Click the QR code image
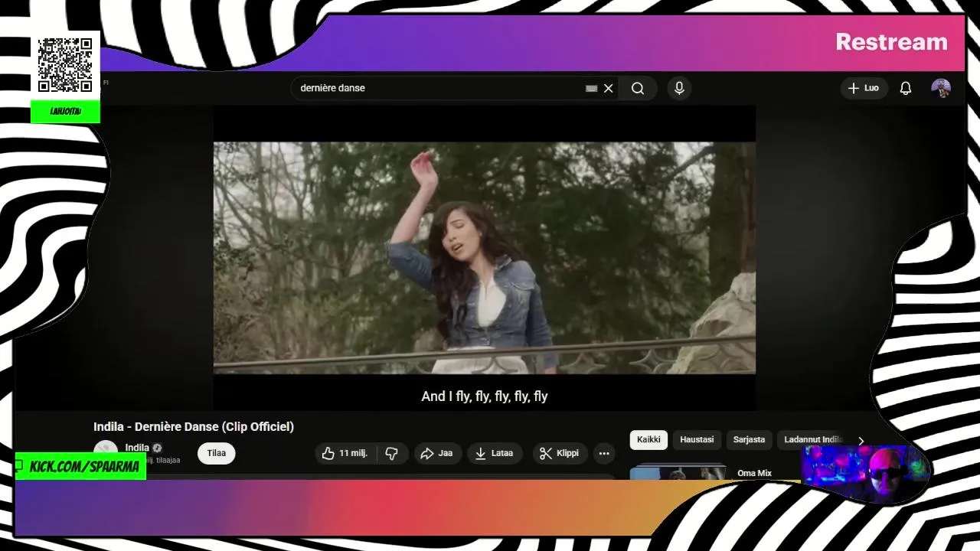The image size is (980, 551). click(66, 65)
